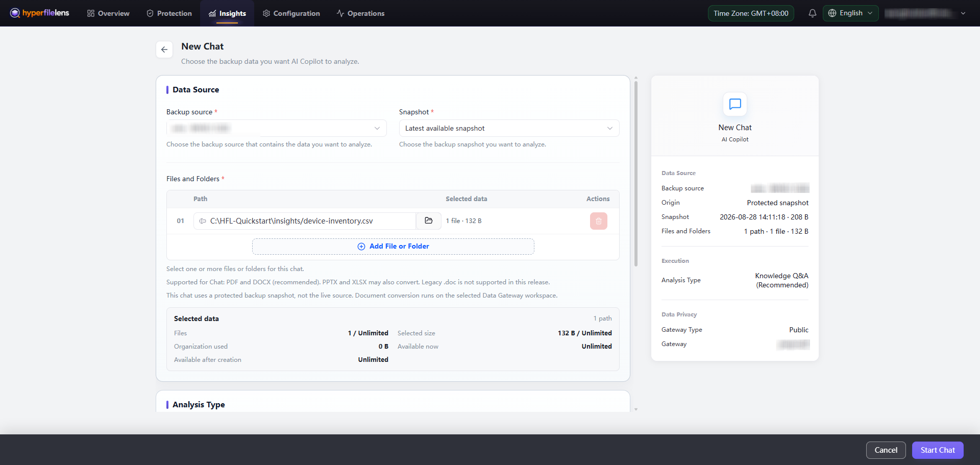Open the Protection tab
Viewport: 980px width, 465px height.
point(169,13)
